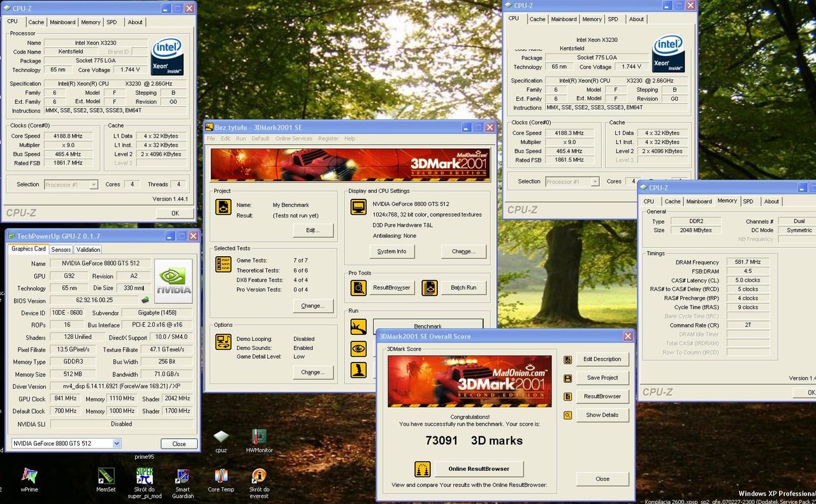The image size is (816, 504).
Task: Click the 3DMark2001 banner in main window
Action: (x=351, y=164)
